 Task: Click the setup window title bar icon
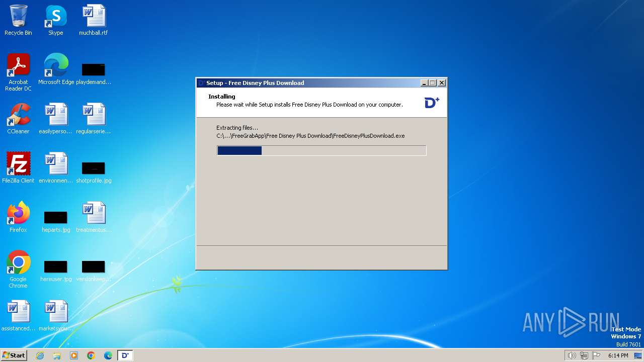click(201, 83)
